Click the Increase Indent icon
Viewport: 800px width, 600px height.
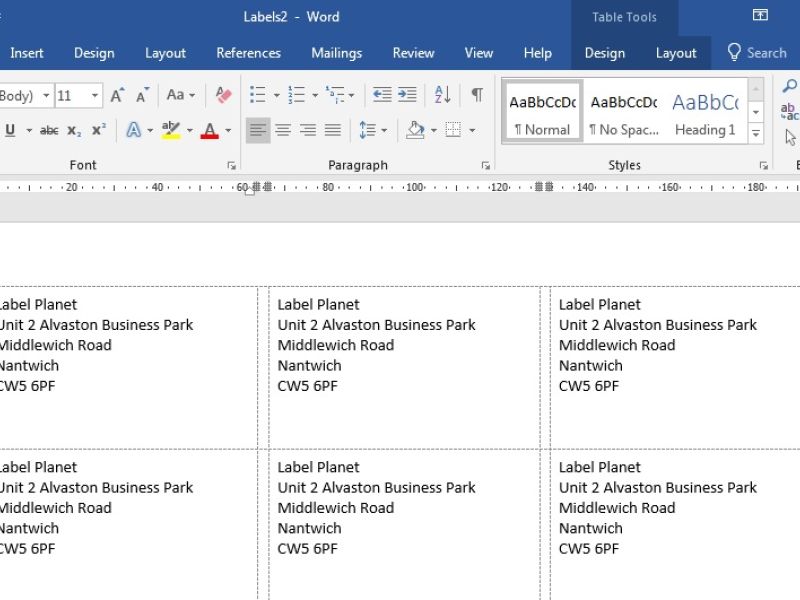407,96
